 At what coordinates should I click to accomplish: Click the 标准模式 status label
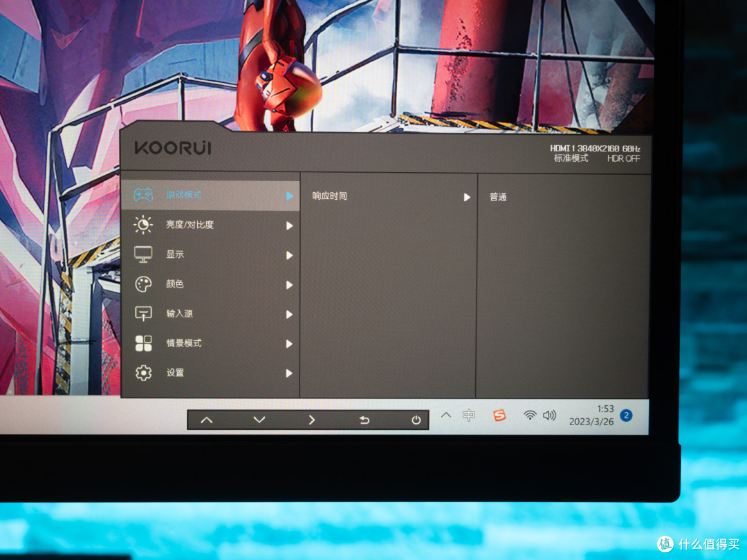point(571,158)
